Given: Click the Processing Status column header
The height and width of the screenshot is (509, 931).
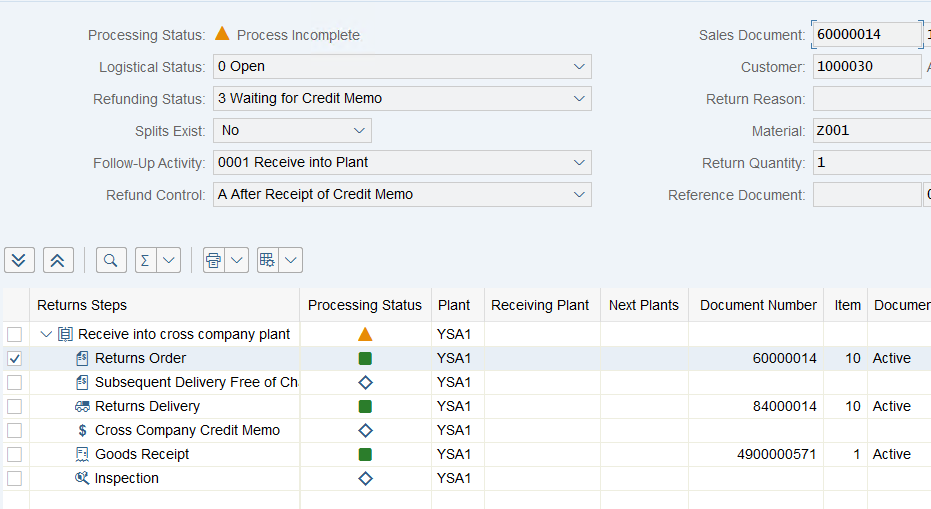Looking at the screenshot, I should click(x=365, y=305).
